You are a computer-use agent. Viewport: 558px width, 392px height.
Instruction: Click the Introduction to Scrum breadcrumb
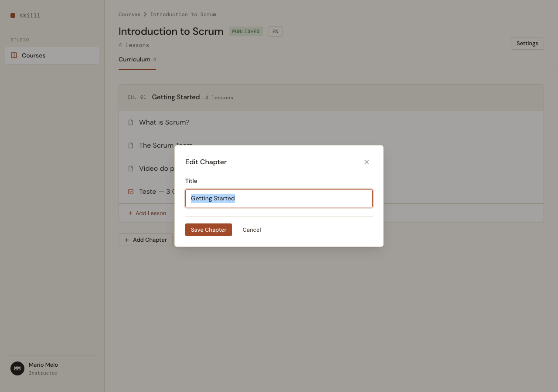point(183,14)
